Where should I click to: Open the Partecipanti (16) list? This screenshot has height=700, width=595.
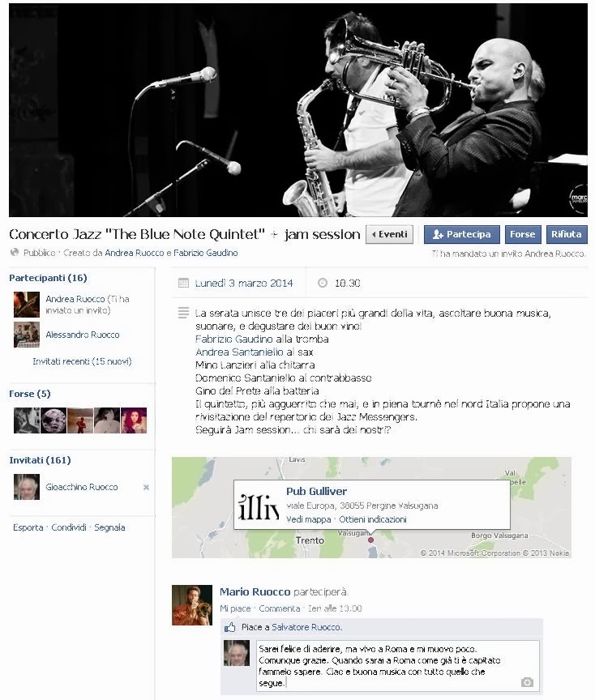pyautogui.click(x=48, y=278)
